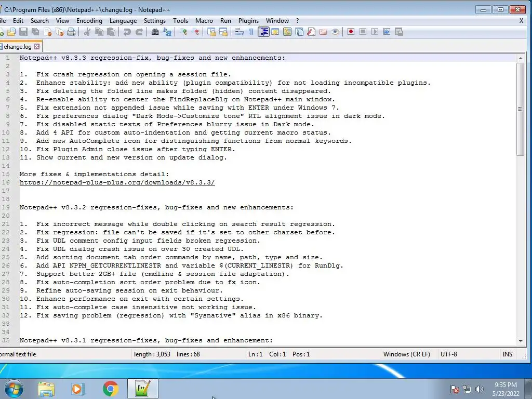Screen dimensions: 532x399
Task: Toggle Word Wrap toolbar icon
Action: (239, 32)
